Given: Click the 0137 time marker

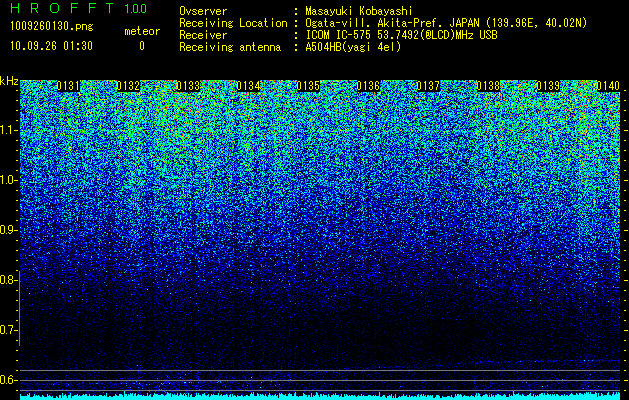Looking at the screenshot, I should (x=428, y=86).
